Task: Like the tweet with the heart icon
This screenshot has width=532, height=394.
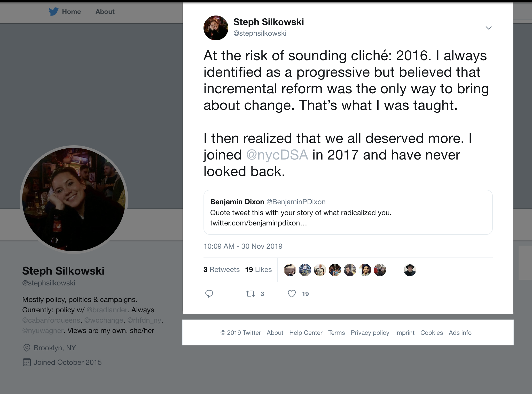Action: tap(292, 294)
